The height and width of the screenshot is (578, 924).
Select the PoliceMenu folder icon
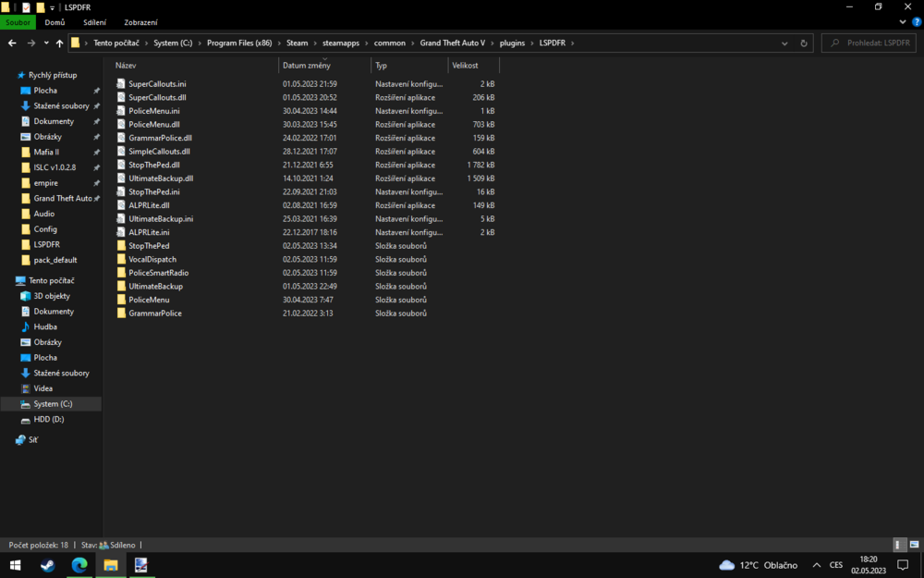pos(121,300)
